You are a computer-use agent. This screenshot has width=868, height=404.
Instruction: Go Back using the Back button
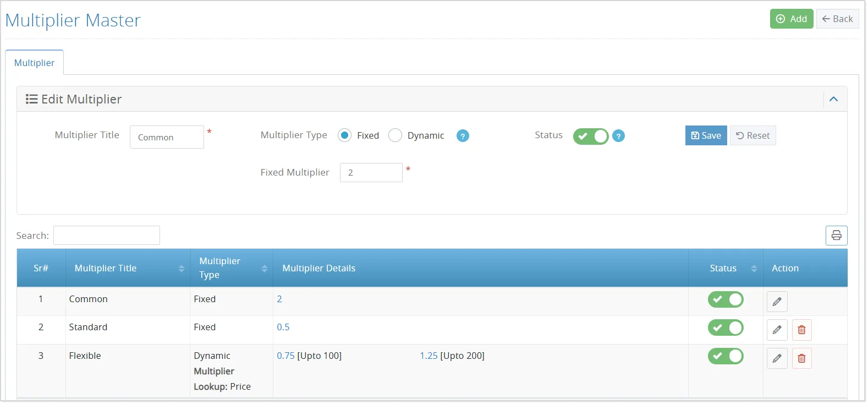pos(837,19)
